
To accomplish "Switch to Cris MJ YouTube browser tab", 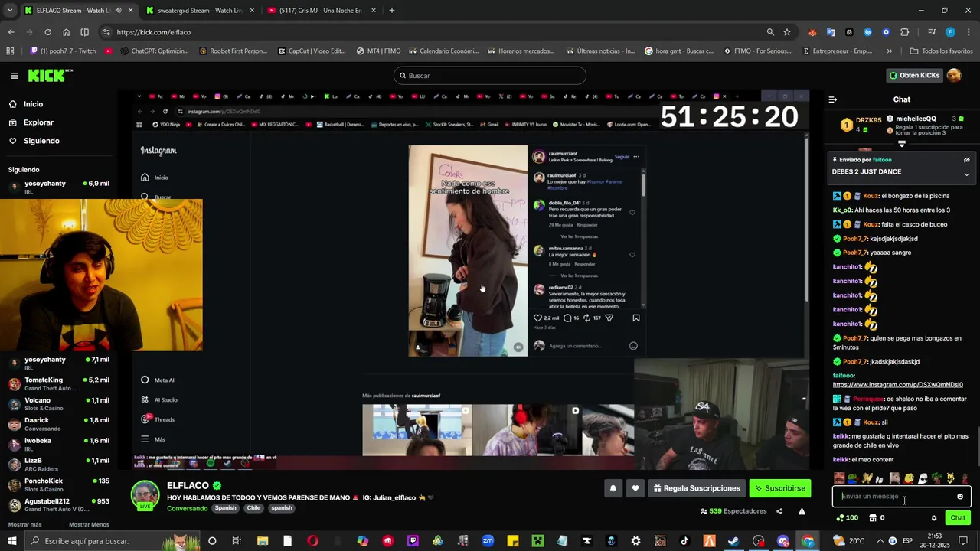I will [320, 11].
